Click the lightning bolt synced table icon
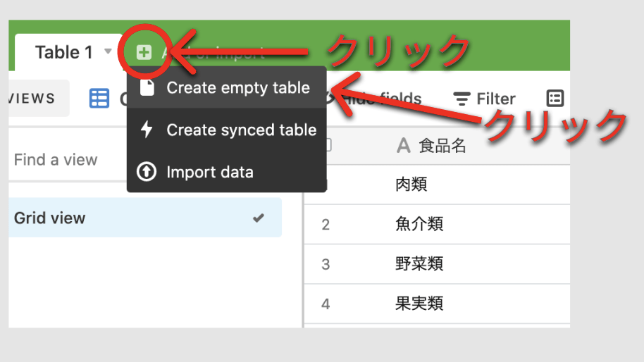644x362 pixels. point(147,130)
